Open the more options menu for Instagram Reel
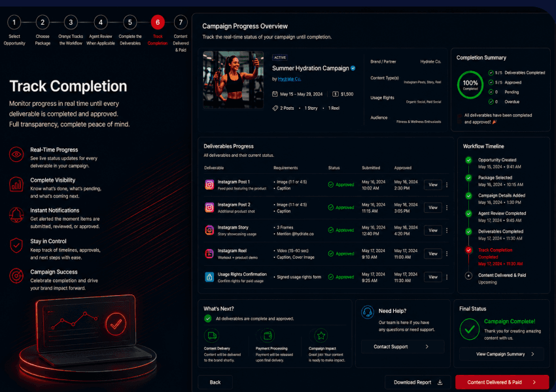Image resolution: width=556 pixels, height=392 pixels. click(447, 253)
